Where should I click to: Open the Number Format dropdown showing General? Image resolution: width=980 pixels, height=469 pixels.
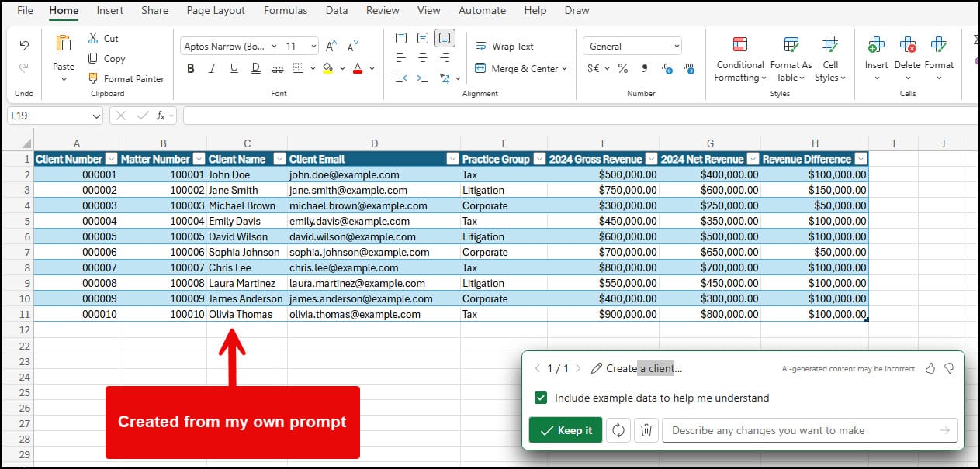click(677, 45)
